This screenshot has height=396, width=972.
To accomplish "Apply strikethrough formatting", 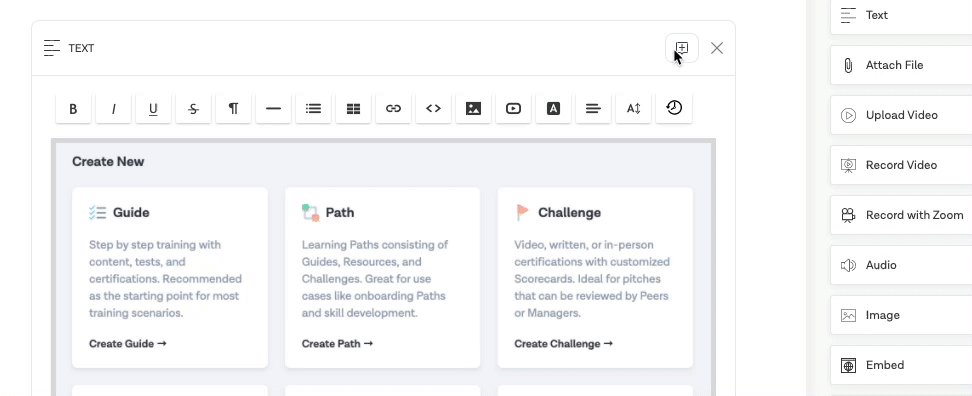I will point(193,108).
